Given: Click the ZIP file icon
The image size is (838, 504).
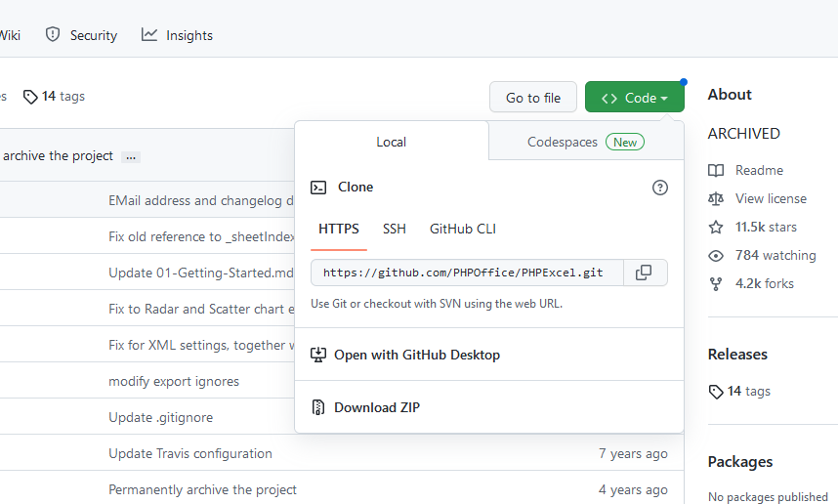Looking at the screenshot, I should click(x=318, y=407).
